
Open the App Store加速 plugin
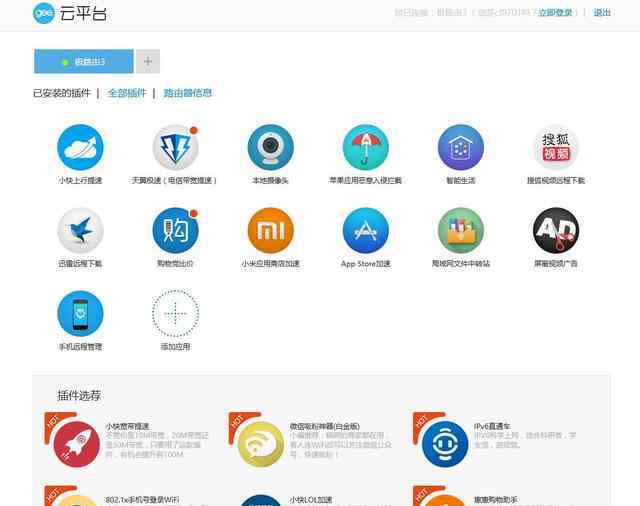click(366, 231)
